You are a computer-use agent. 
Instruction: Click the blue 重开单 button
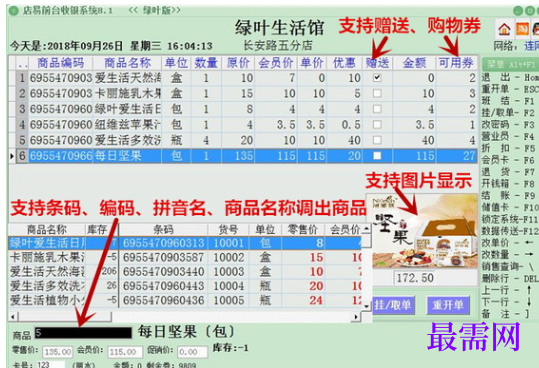tap(448, 305)
